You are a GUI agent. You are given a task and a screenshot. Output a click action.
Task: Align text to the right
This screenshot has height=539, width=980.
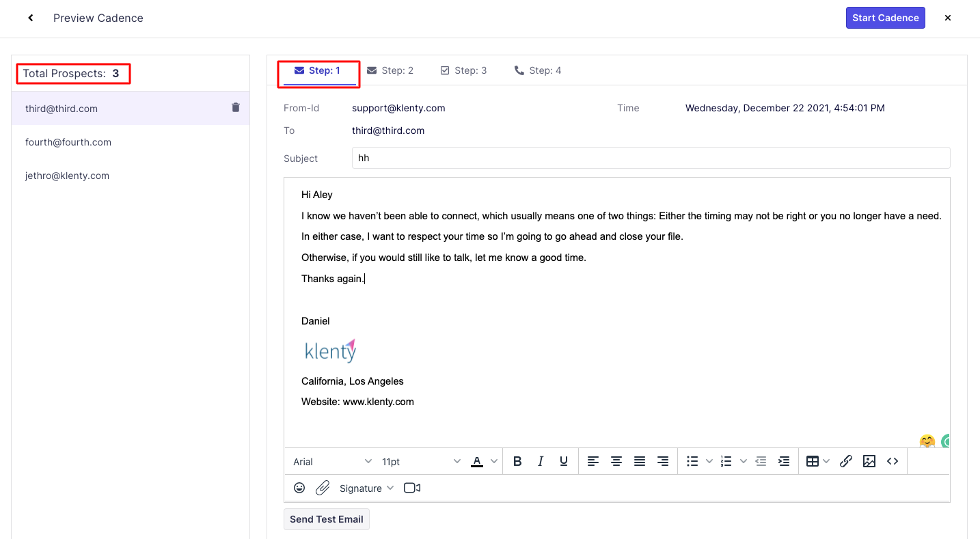tap(663, 461)
